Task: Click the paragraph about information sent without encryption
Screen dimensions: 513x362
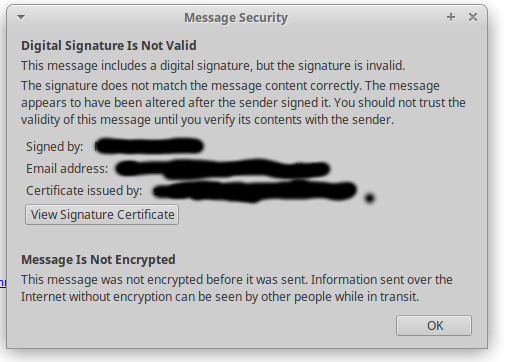Action: [237, 288]
